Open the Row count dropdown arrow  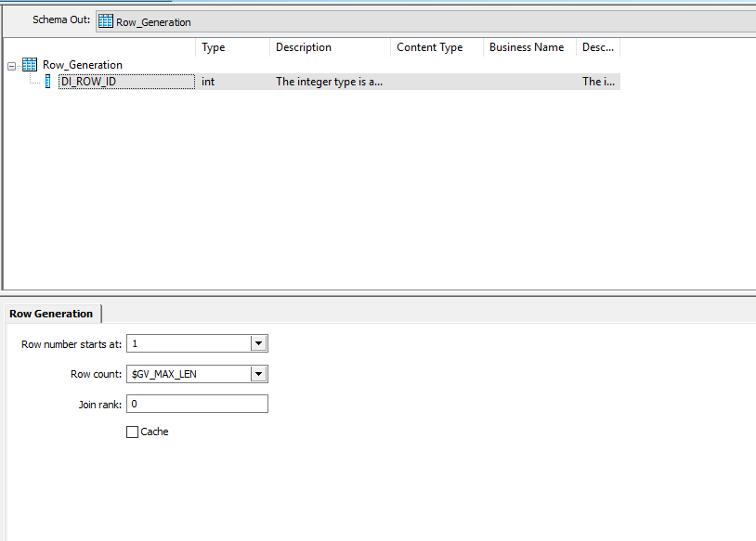tap(259, 374)
